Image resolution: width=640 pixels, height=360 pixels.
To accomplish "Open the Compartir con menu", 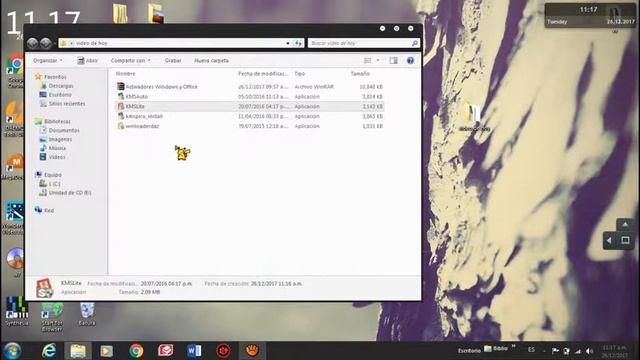I will [x=131, y=60].
